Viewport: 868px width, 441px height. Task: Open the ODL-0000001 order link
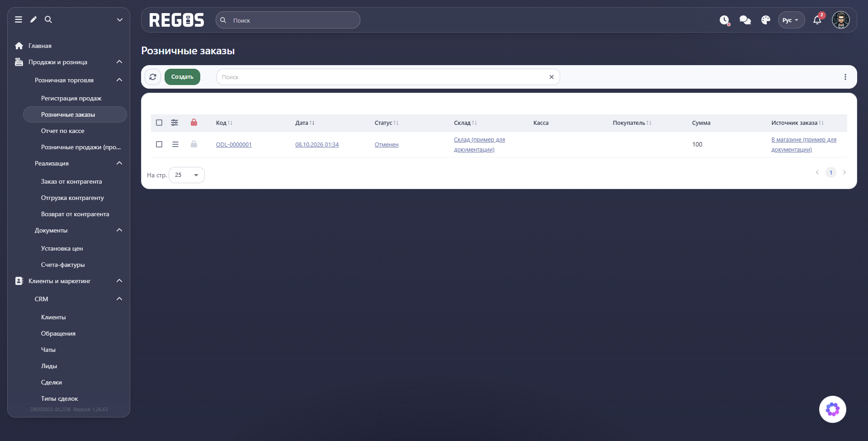click(x=234, y=144)
